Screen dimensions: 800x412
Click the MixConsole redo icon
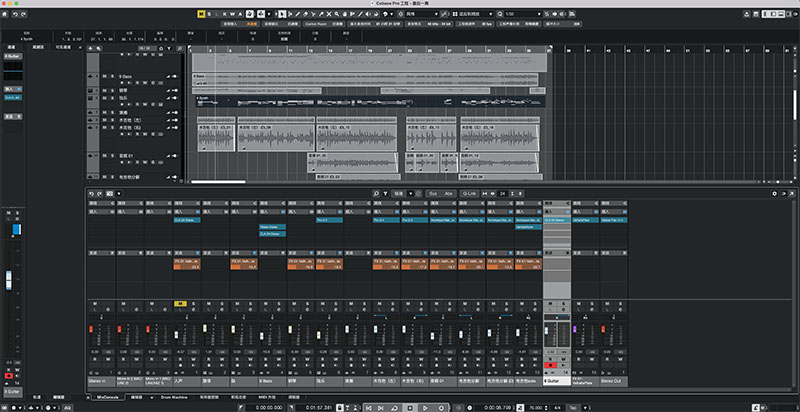click(99, 194)
